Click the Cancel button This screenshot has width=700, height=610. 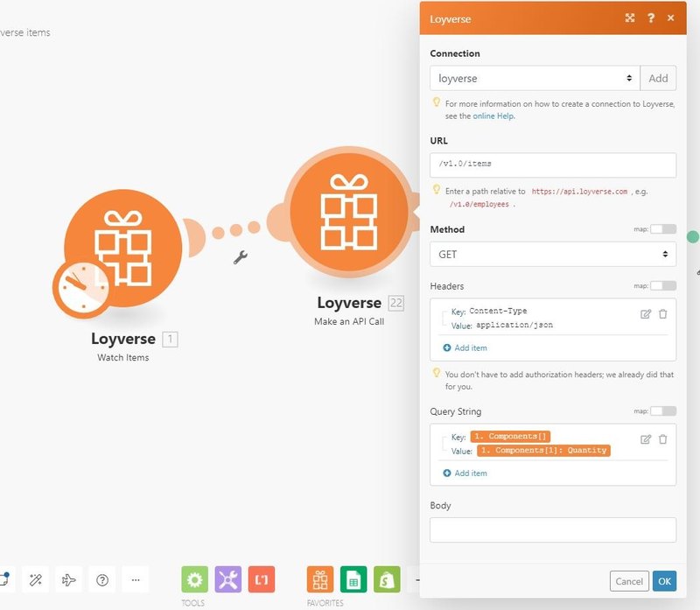(628, 581)
